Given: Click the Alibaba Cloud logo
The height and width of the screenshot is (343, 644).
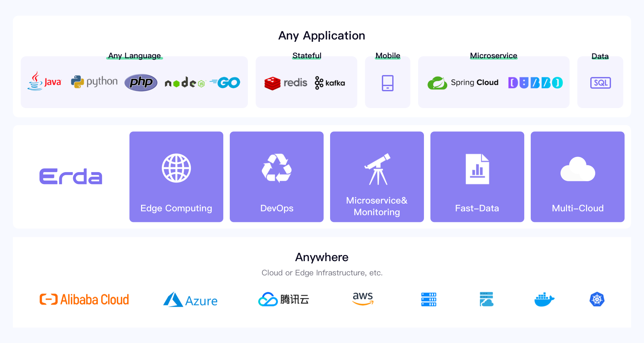Looking at the screenshot, I should [x=84, y=299].
